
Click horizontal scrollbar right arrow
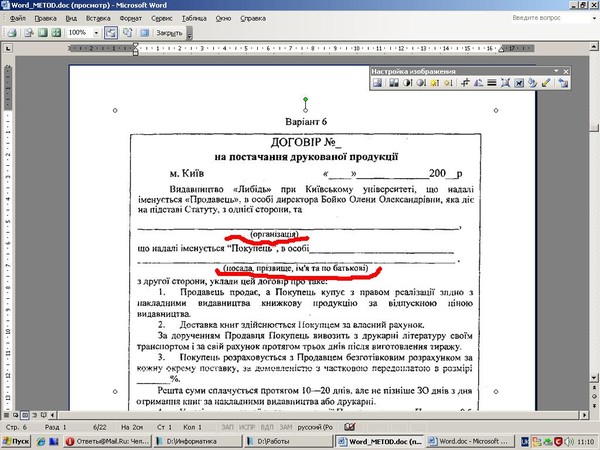584,415
